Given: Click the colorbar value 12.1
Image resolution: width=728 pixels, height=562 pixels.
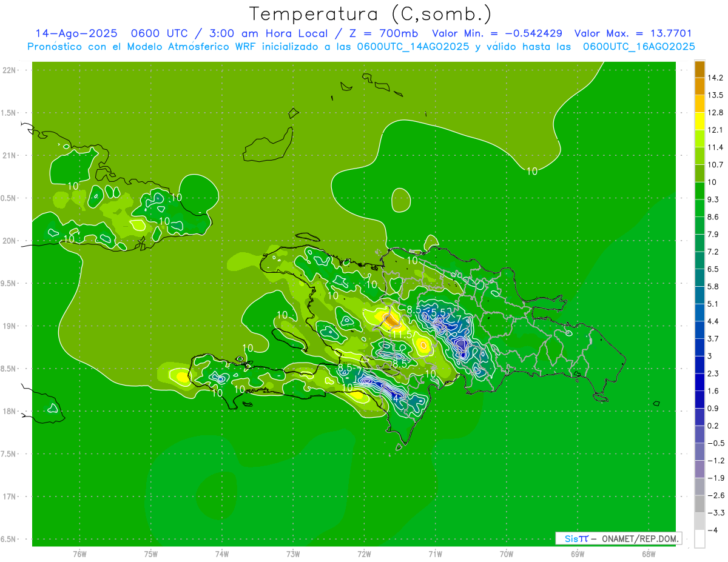Looking at the screenshot, I should (716, 130).
